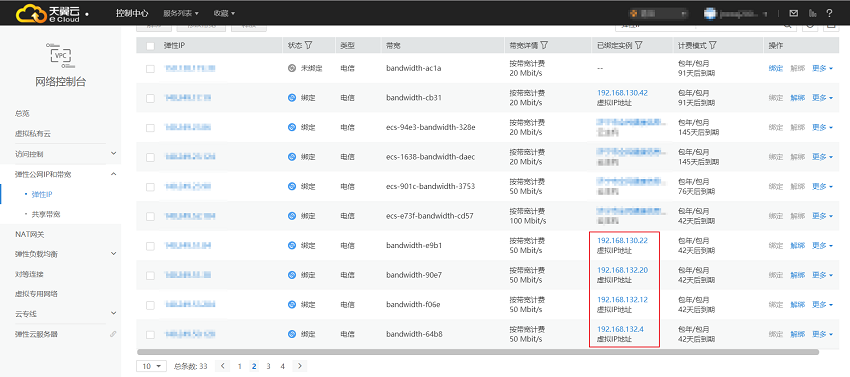Open the help question mark icon
This screenshot has height=377, width=850.
click(x=829, y=13)
